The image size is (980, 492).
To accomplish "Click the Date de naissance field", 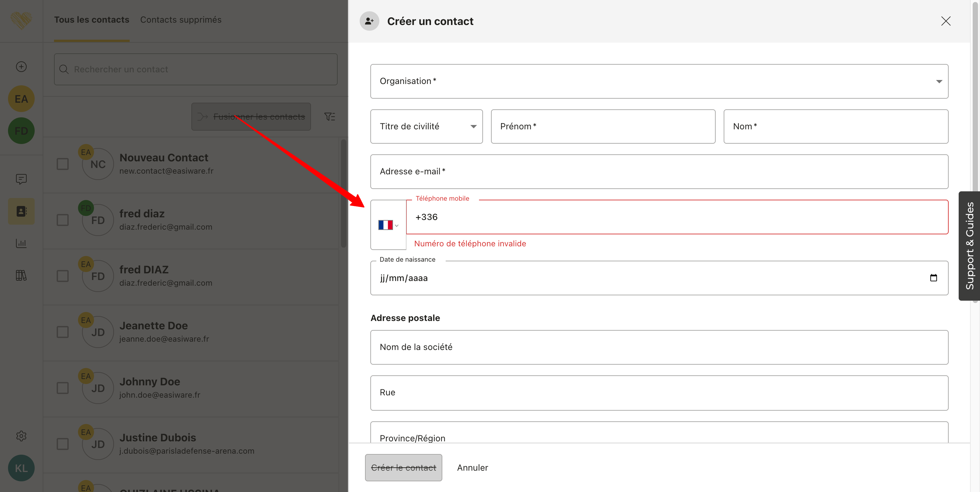I will point(659,278).
